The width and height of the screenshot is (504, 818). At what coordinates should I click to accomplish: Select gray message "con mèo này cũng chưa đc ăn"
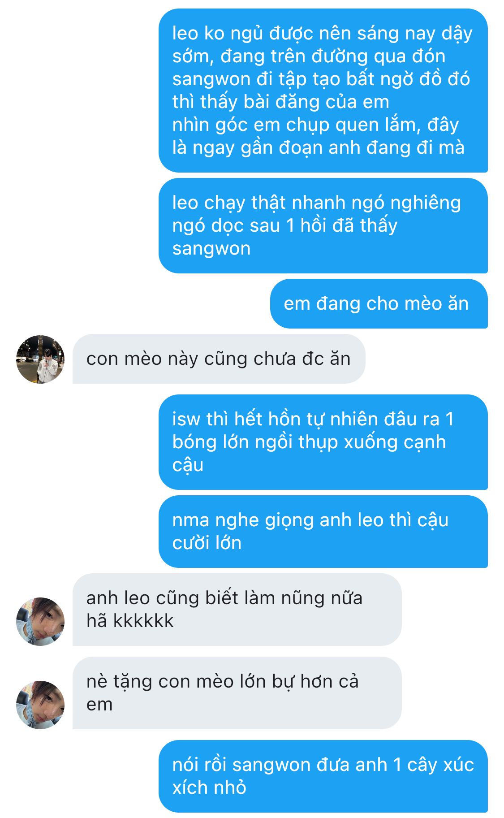(x=219, y=359)
